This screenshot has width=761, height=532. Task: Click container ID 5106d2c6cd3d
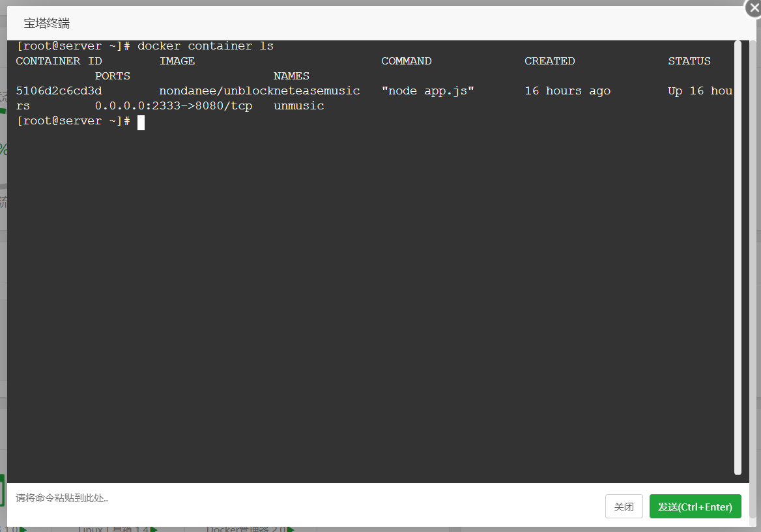59,91
